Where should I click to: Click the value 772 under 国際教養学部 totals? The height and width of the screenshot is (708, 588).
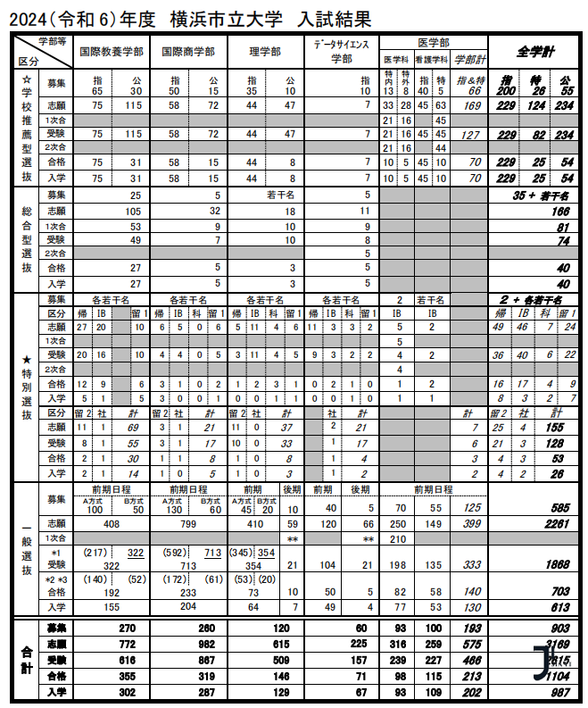coord(128,645)
